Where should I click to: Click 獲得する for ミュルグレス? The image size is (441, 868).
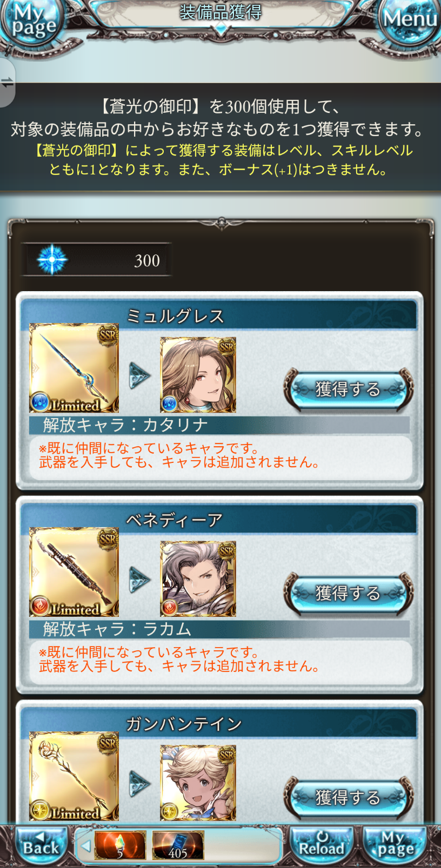pos(349,389)
